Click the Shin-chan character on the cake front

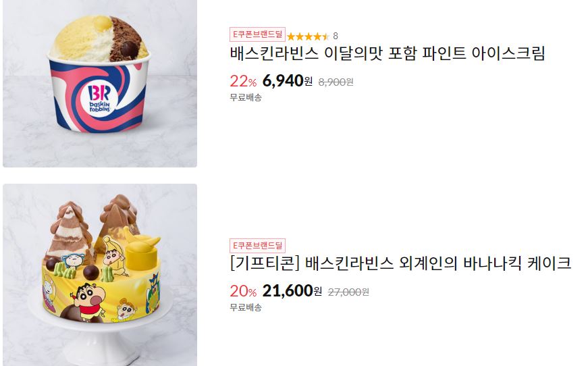click(89, 300)
